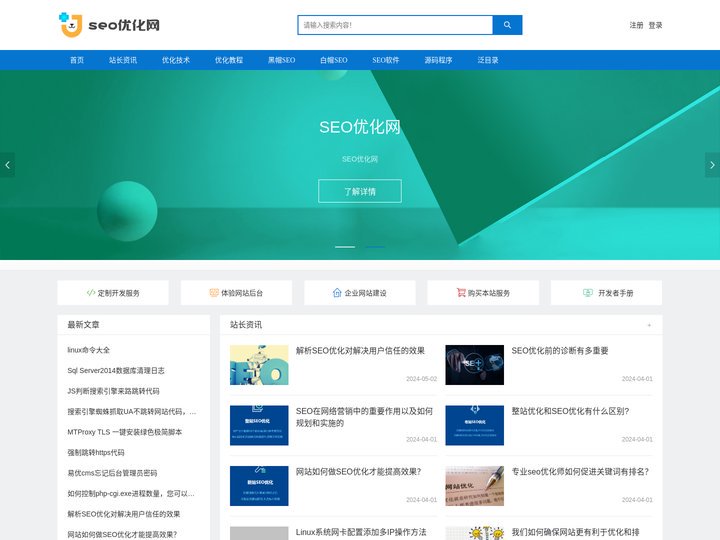Select first carousel indicator dash
The height and width of the screenshot is (540, 720).
(345, 247)
